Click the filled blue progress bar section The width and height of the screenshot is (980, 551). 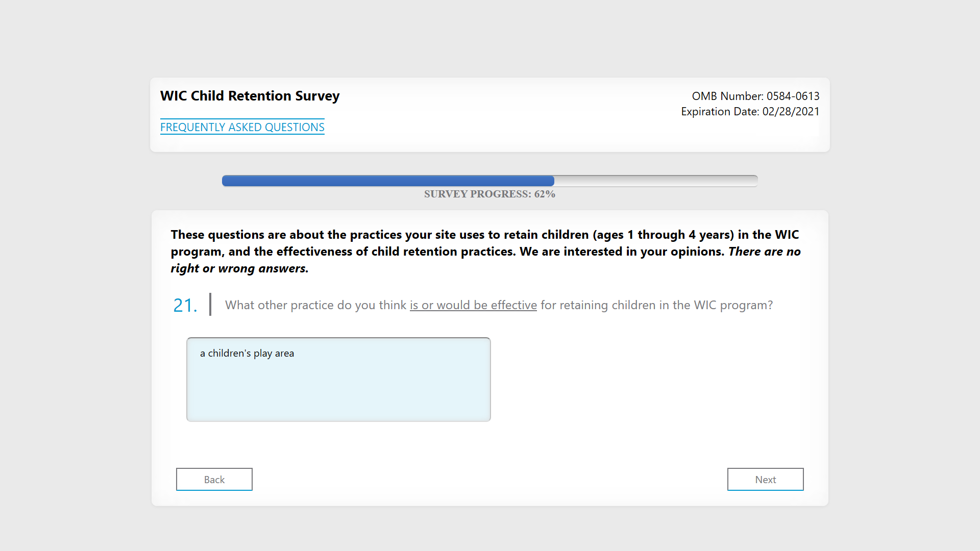click(388, 181)
